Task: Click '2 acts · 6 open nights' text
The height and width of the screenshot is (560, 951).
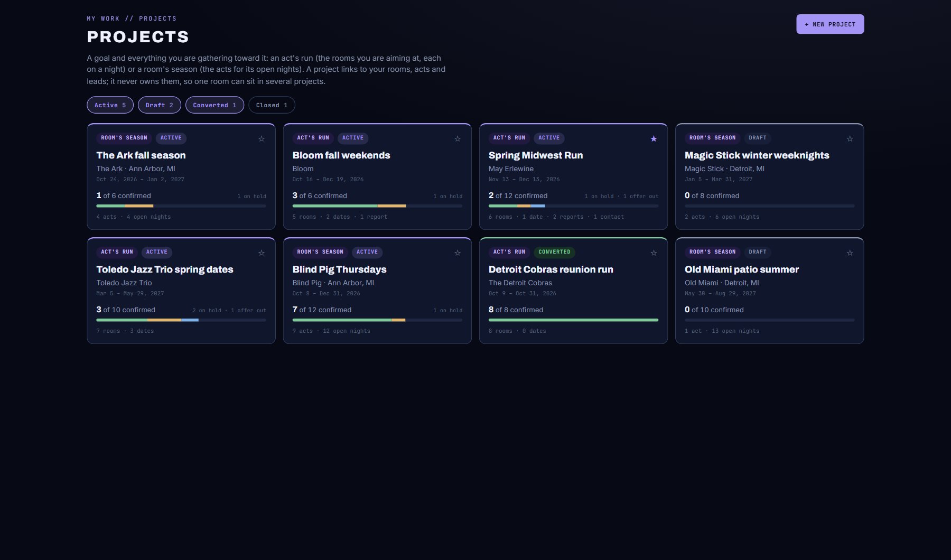Action: pyautogui.click(x=722, y=217)
